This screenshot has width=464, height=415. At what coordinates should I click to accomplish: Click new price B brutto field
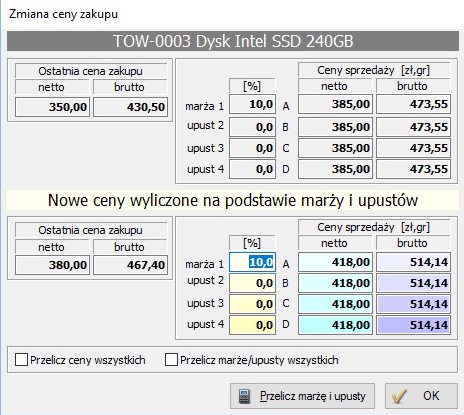(413, 283)
